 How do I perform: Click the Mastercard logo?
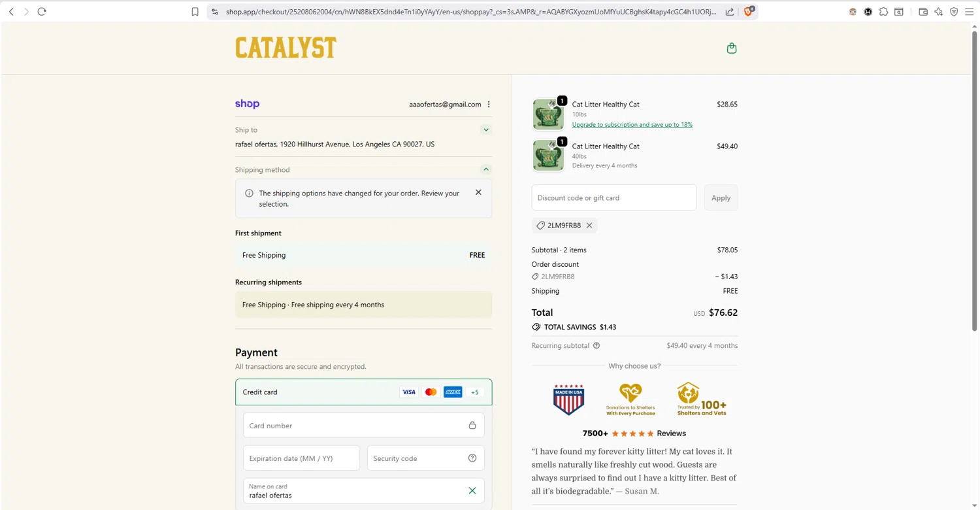(431, 392)
